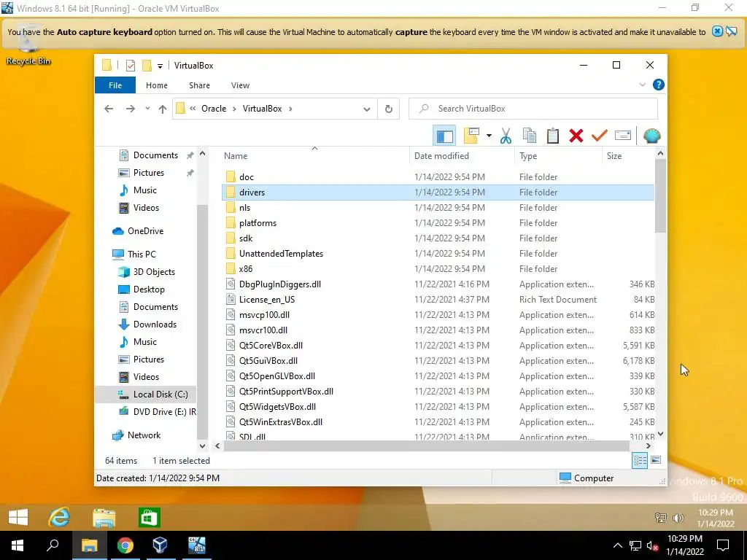Open guest Windows Store taskbar icon

[149, 517]
